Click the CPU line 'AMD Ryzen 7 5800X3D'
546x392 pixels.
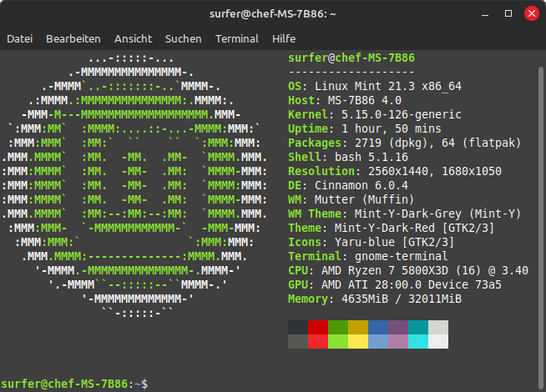384,270
